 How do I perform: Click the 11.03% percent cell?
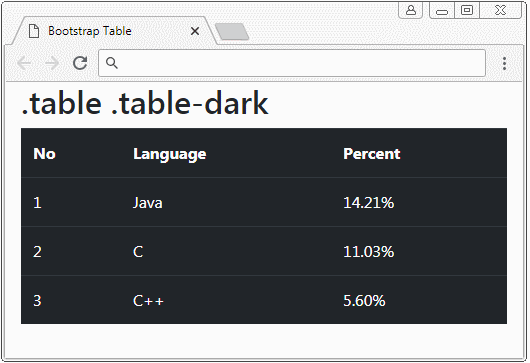pos(368,252)
